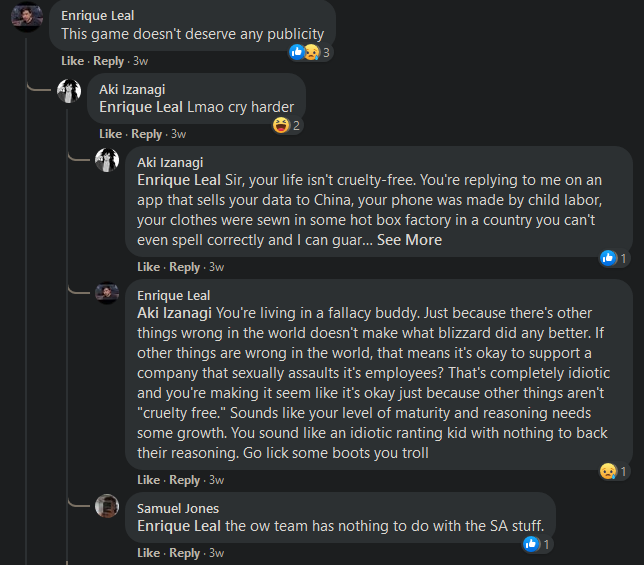Reply to Samuel Jones's comment

[x=184, y=553]
